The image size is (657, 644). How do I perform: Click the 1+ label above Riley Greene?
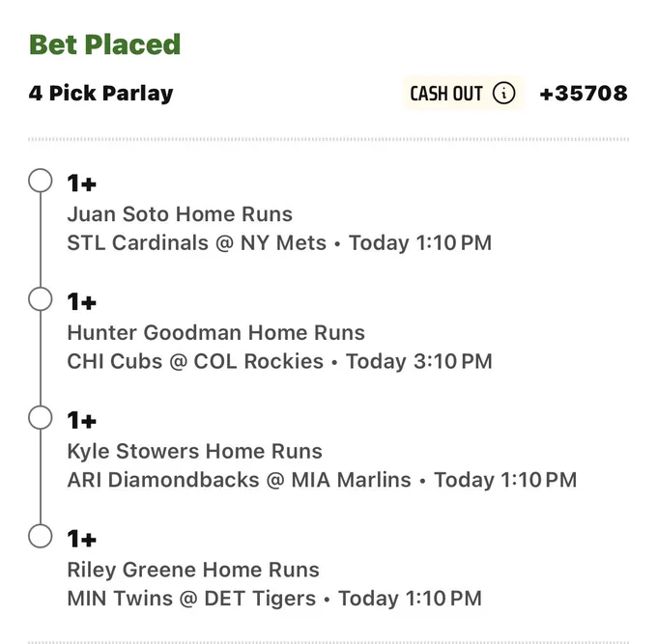(82, 539)
